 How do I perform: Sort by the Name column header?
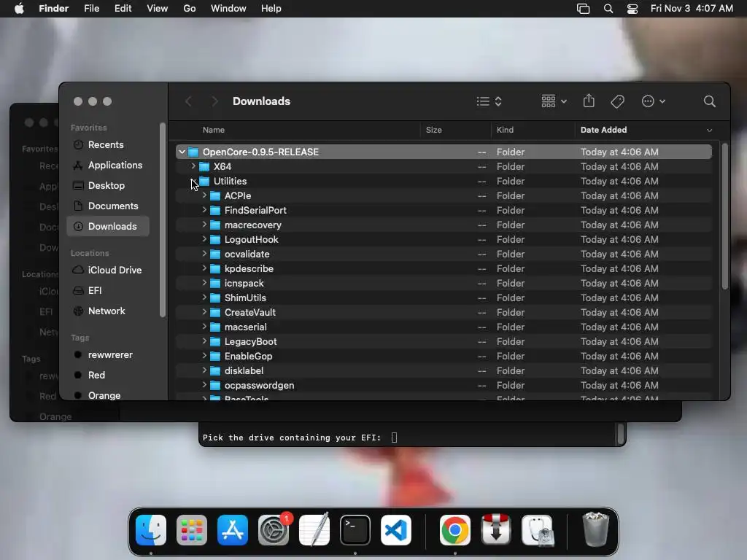(x=214, y=130)
